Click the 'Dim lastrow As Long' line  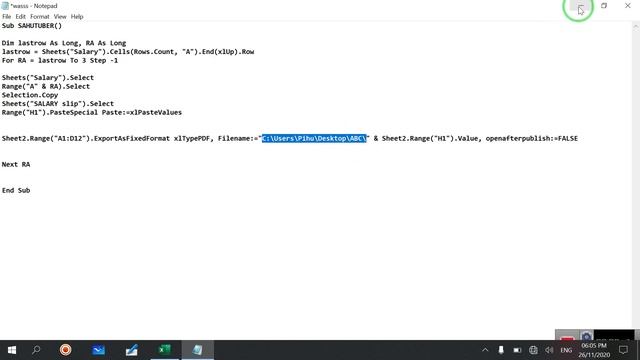64,43
